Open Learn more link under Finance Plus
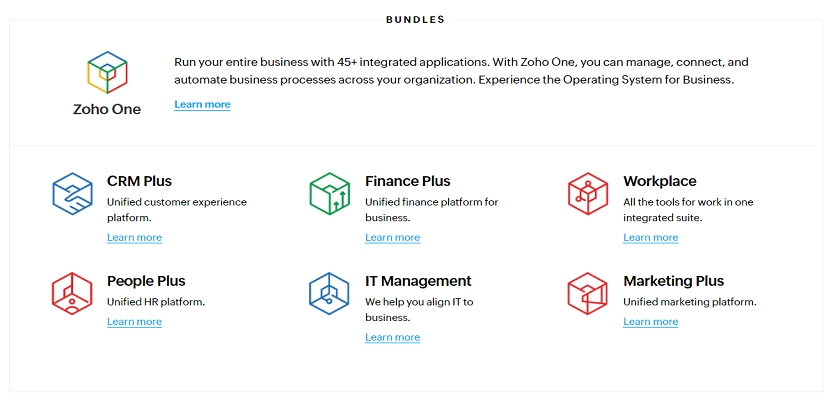The image size is (840, 400). click(393, 237)
